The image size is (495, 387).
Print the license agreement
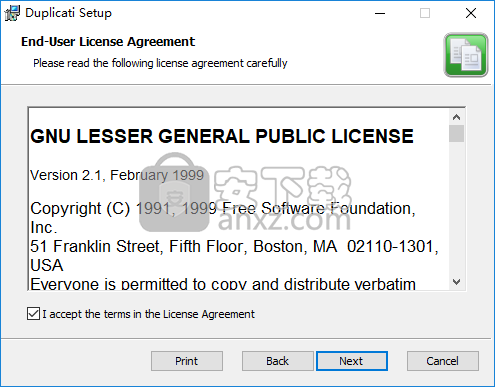click(x=187, y=361)
